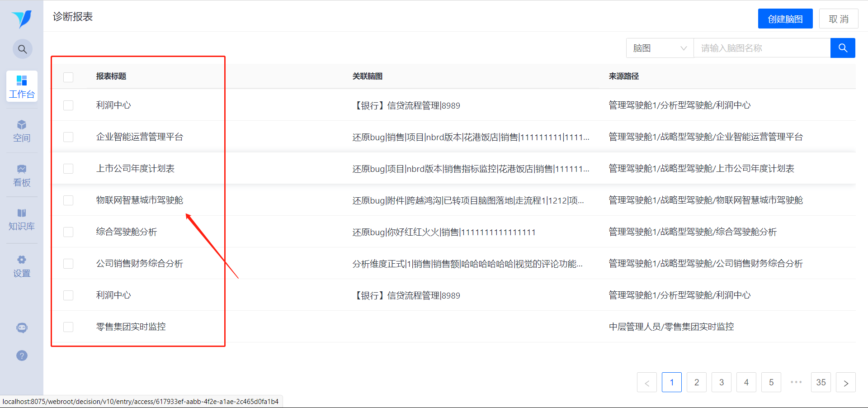Focus the 请输入脑图名称 search field
The height and width of the screenshot is (408, 868).
click(x=762, y=48)
